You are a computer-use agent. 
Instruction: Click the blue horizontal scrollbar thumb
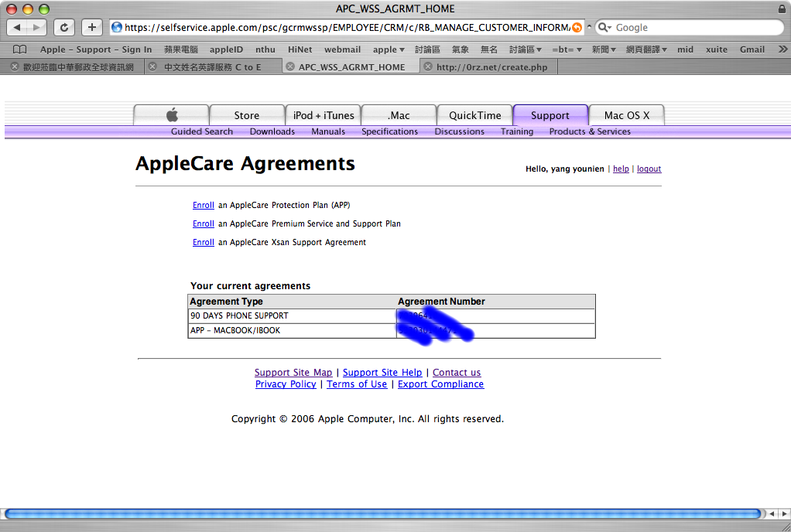tap(382, 514)
